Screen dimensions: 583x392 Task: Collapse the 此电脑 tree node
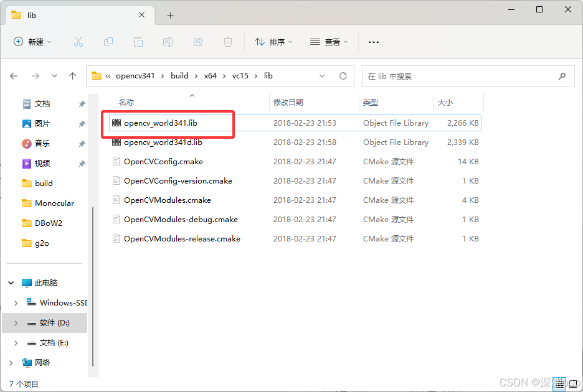[x=11, y=283]
